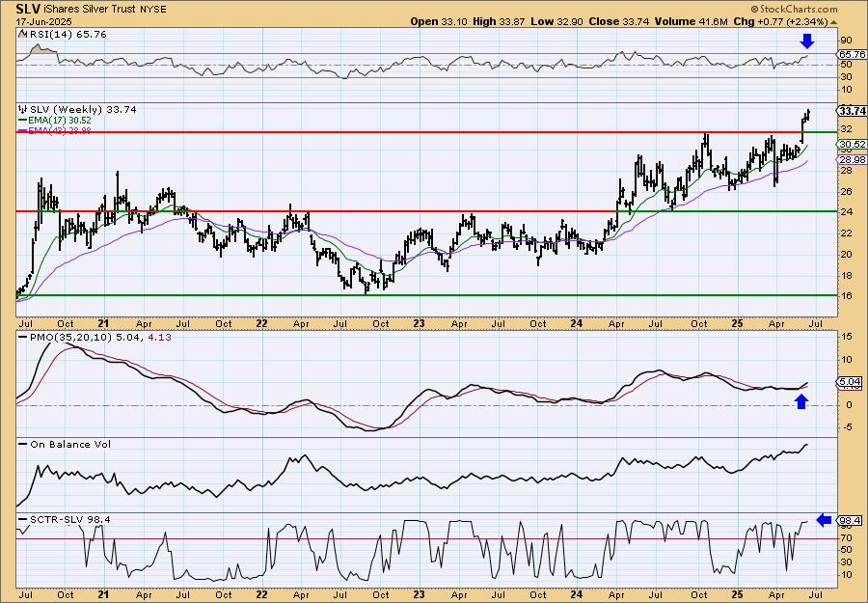
Task: Click the 30.52 EMA tag on the price axis
Action: [853, 144]
